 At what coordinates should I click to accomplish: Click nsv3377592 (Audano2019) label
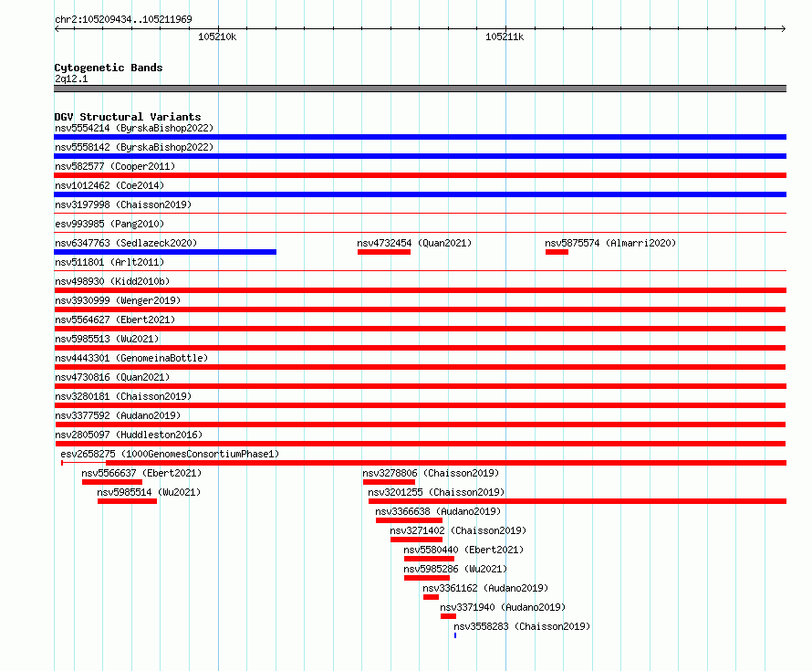[118, 415]
